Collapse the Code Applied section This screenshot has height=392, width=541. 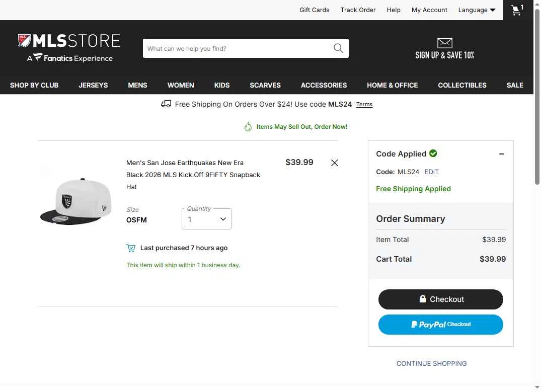click(501, 154)
